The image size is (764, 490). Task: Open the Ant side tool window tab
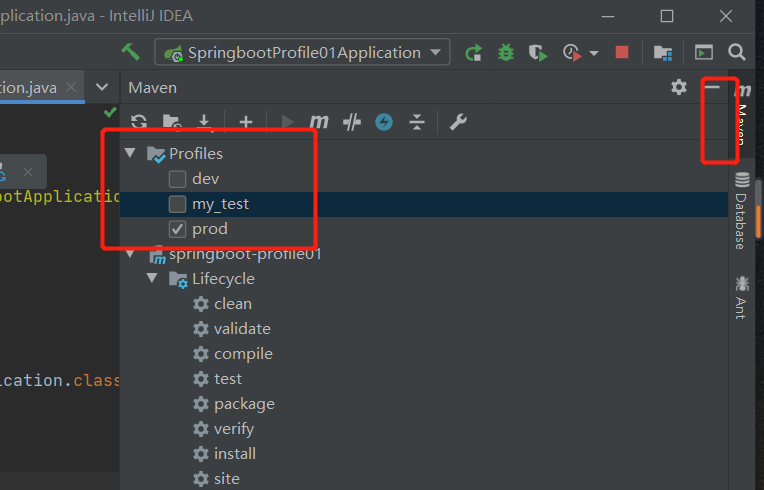(x=741, y=298)
